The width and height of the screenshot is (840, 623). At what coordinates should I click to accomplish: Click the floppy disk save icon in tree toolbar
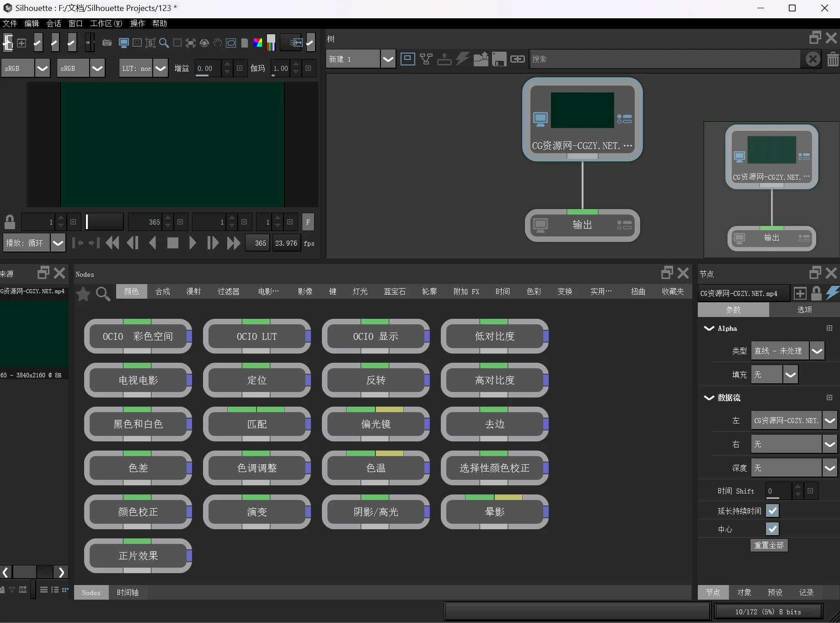point(499,59)
